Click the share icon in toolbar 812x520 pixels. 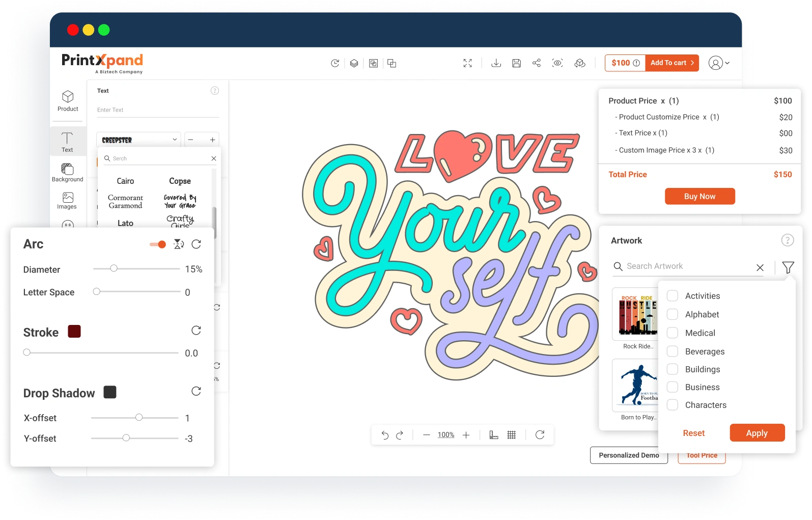point(537,63)
